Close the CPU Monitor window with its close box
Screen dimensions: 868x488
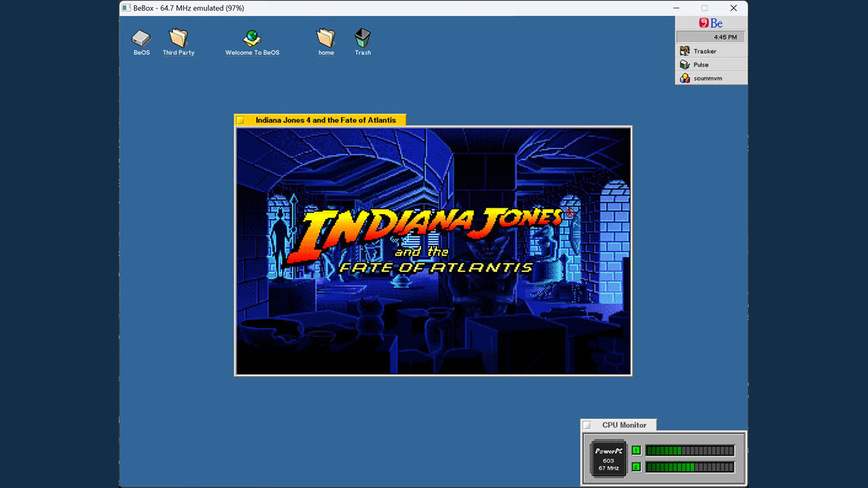click(x=587, y=425)
